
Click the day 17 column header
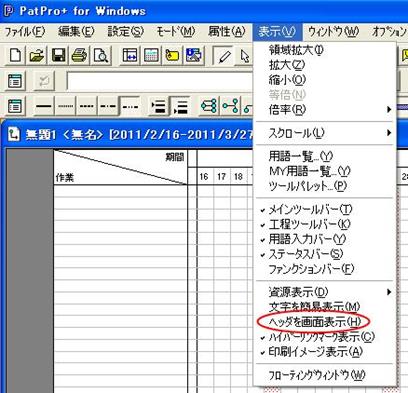tap(221, 176)
